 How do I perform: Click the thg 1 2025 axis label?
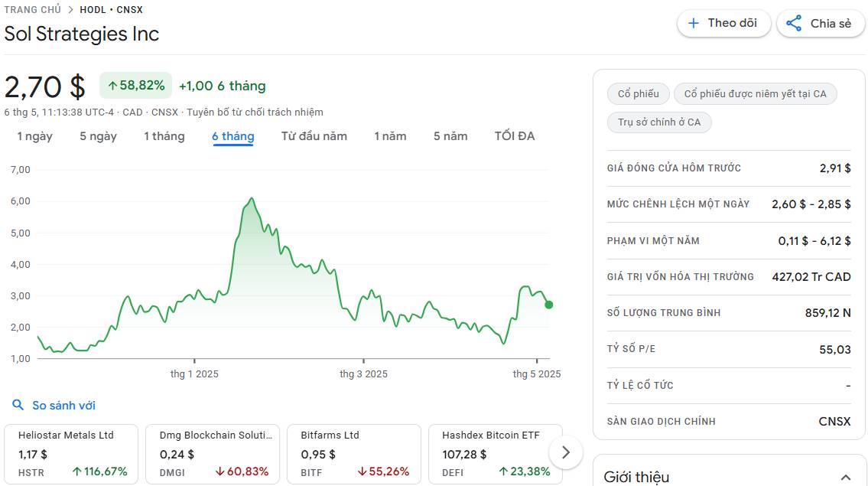tap(194, 374)
